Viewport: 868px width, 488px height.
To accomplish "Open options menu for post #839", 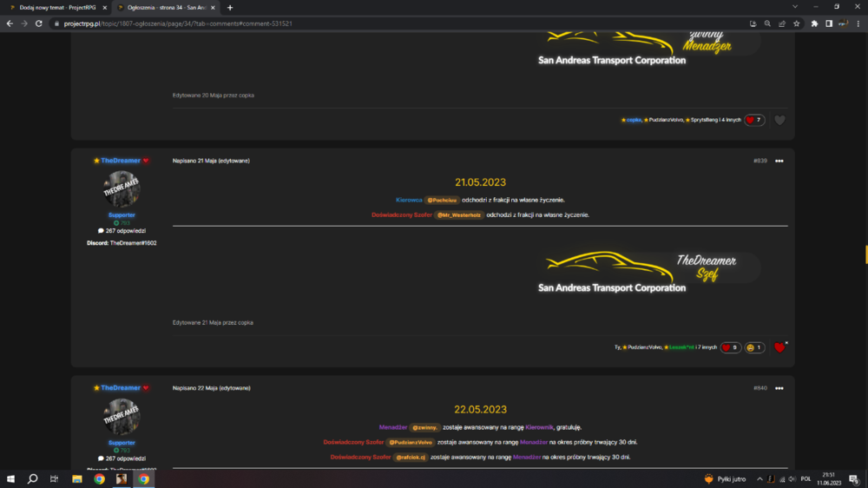I will pos(779,161).
